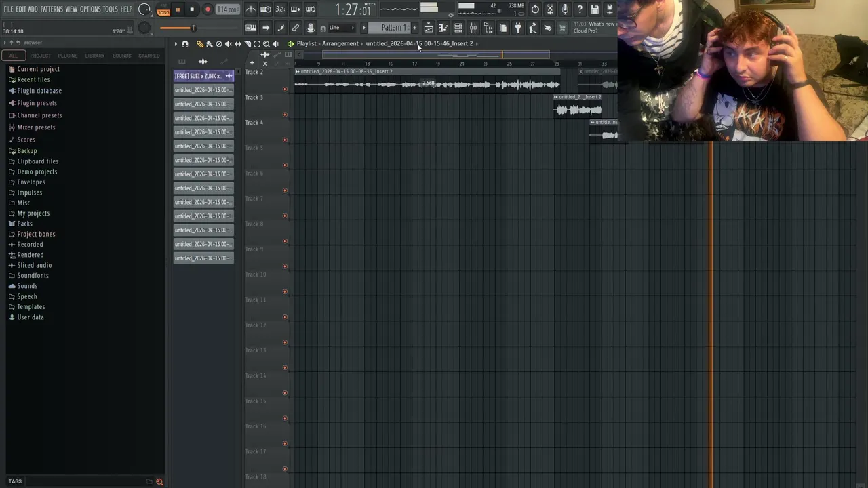
Task: Click the save project floppy icon
Action: click(x=595, y=9)
